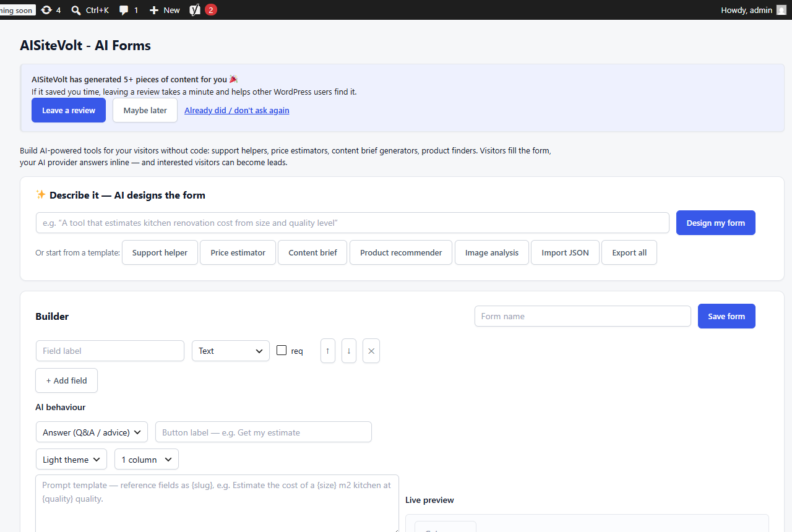Focus the form description input
Screen dimensions: 792x532
[353, 223]
